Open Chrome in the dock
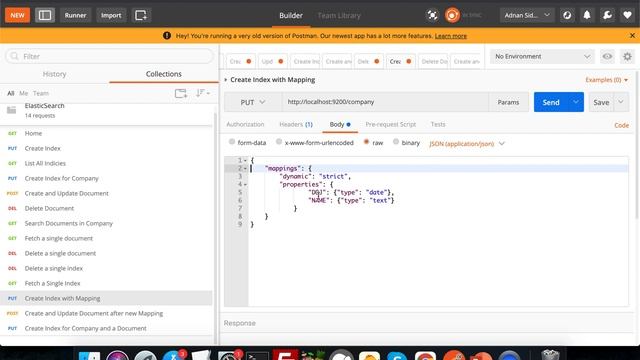The height and width of the screenshot is (360, 640). (425, 356)
